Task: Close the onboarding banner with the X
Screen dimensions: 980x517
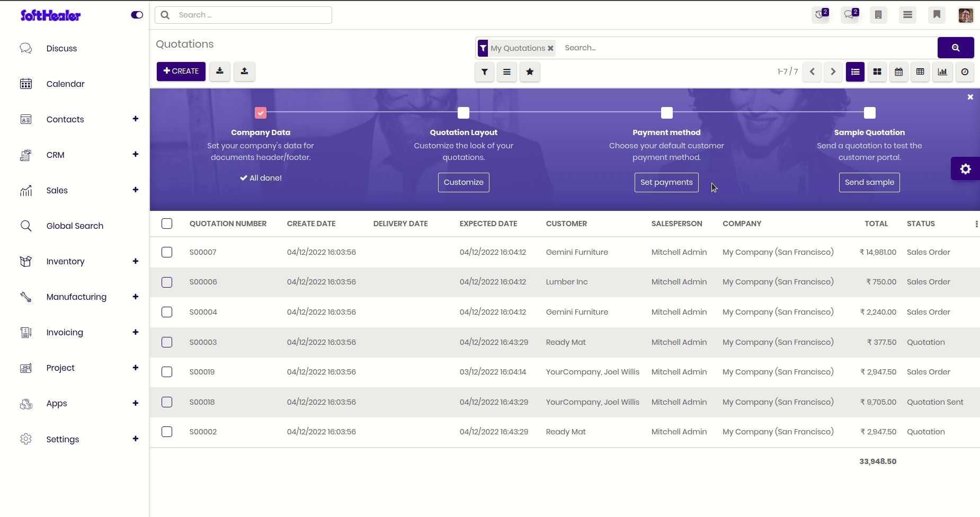Action: (x=970, y=97)
